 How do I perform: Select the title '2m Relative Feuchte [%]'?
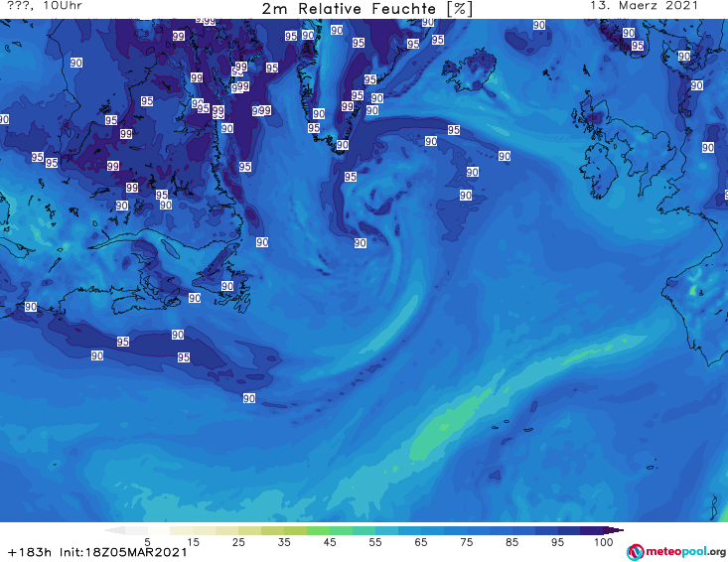(366, 9)
